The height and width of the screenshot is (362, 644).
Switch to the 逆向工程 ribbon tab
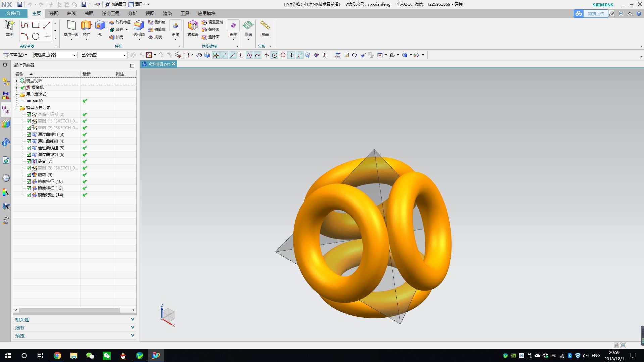click(x=111, y=13)
